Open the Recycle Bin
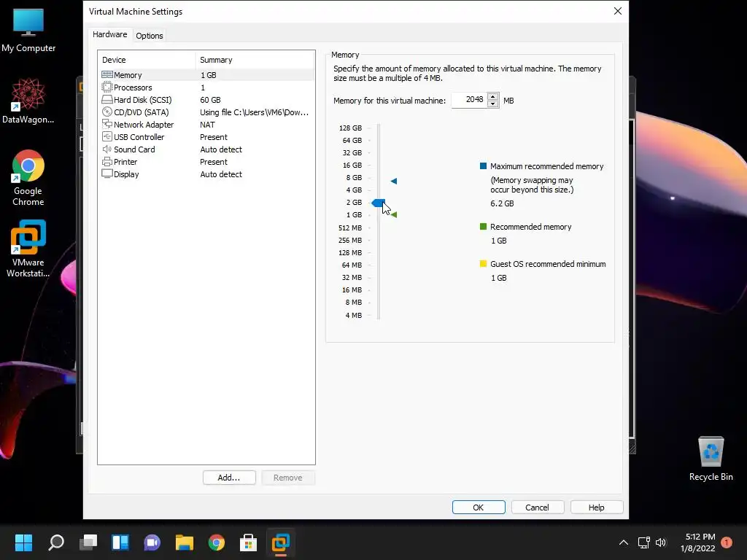The width and height of the screenshot is (747, 560). pos(711,458)
